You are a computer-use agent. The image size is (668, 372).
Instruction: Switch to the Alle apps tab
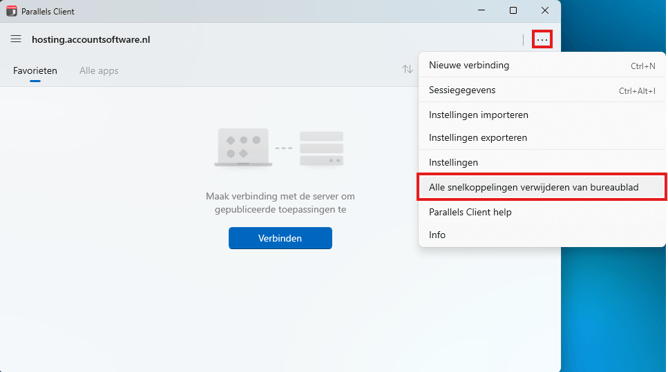99,71
